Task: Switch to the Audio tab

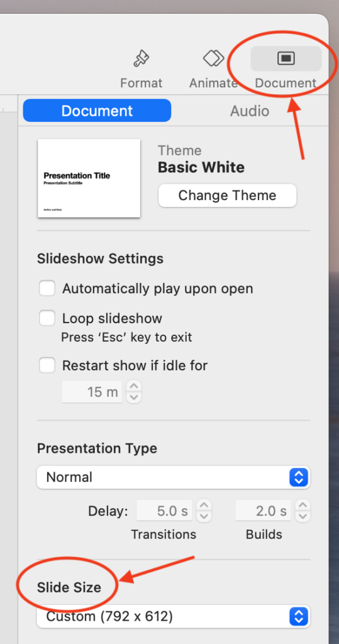Action: point(250,111)
